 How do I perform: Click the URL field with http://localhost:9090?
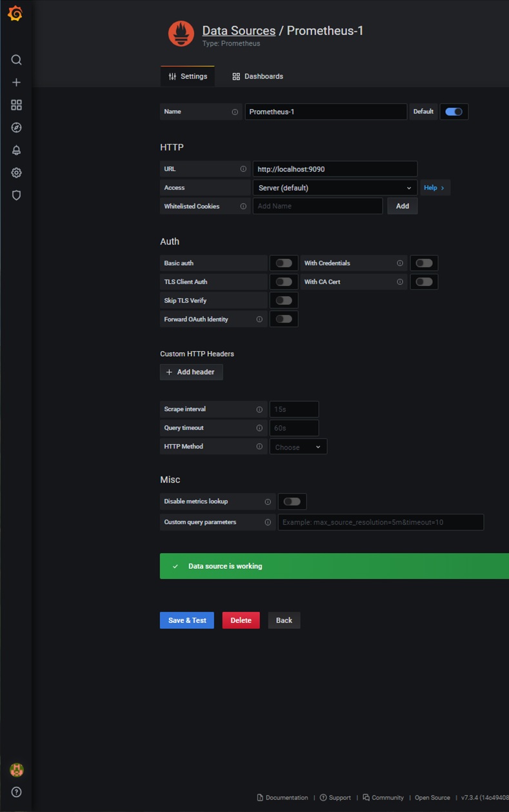pos(335,169)
